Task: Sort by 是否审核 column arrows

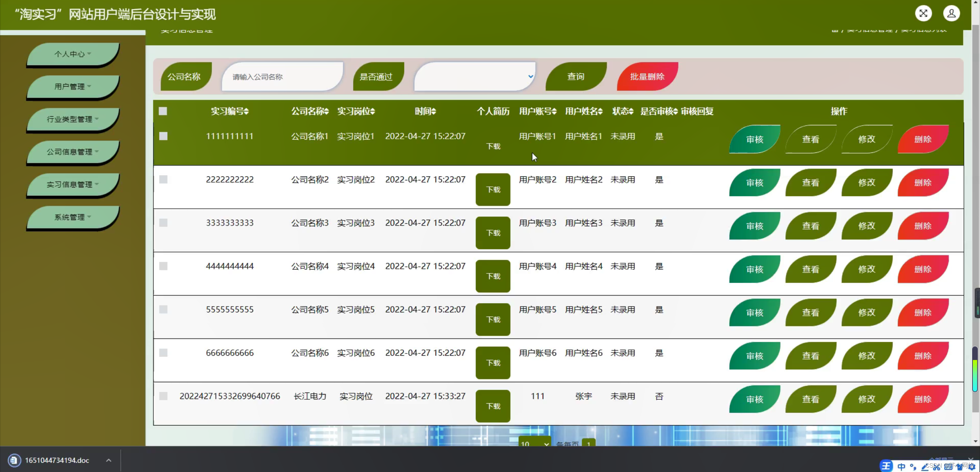Action: point(675,111)
